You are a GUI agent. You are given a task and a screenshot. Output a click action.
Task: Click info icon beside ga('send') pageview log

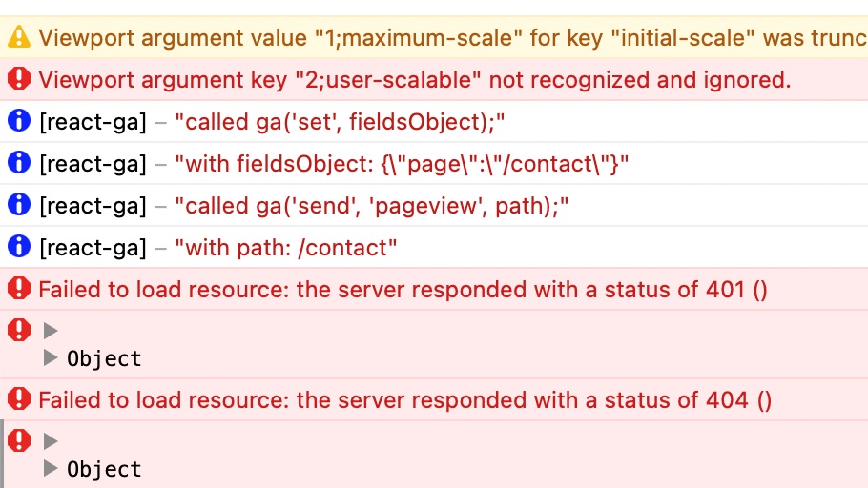coord(19,205)
